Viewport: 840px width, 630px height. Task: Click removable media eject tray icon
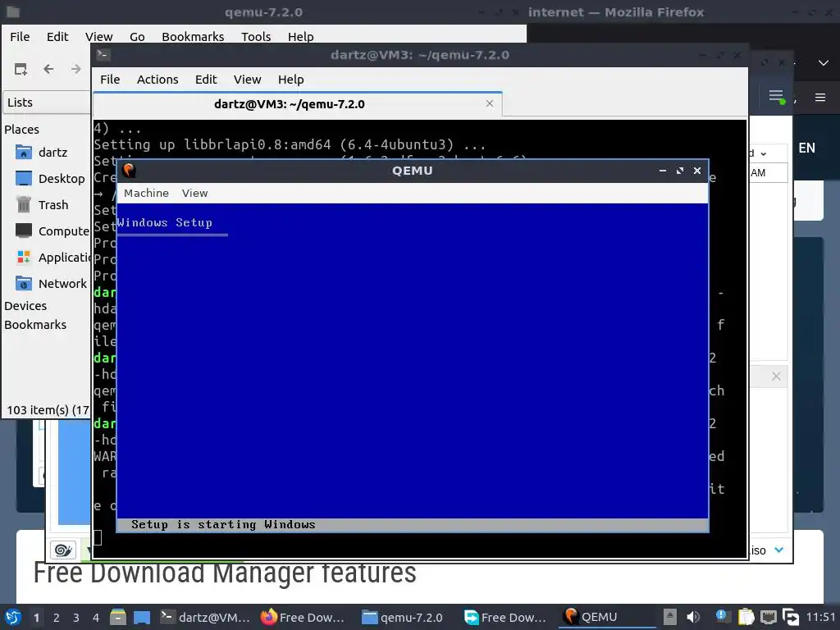[x=670, y=617]
